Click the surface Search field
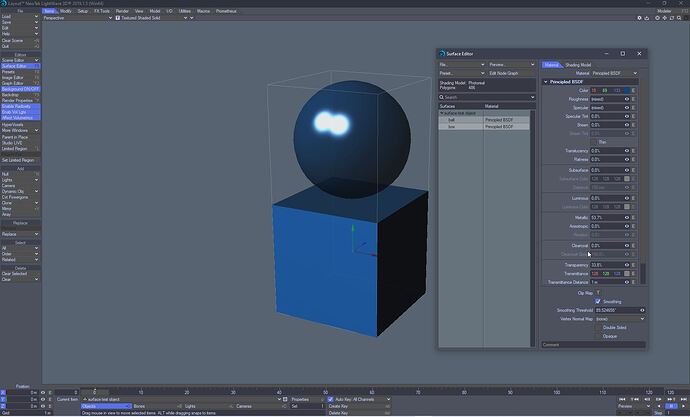The height and width of the screenshot is (417, 690). 487,97
